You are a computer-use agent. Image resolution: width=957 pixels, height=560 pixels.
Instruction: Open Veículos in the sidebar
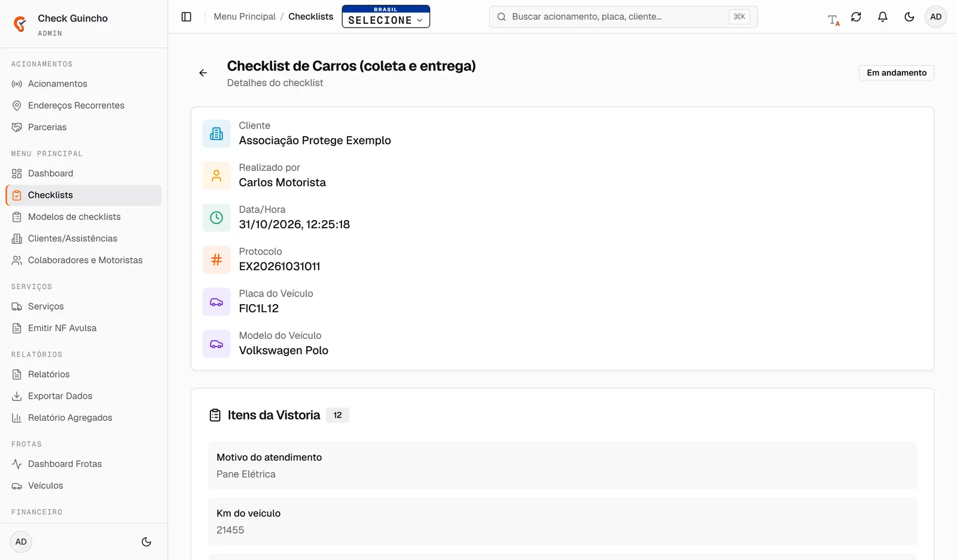(x=84, y=486)
